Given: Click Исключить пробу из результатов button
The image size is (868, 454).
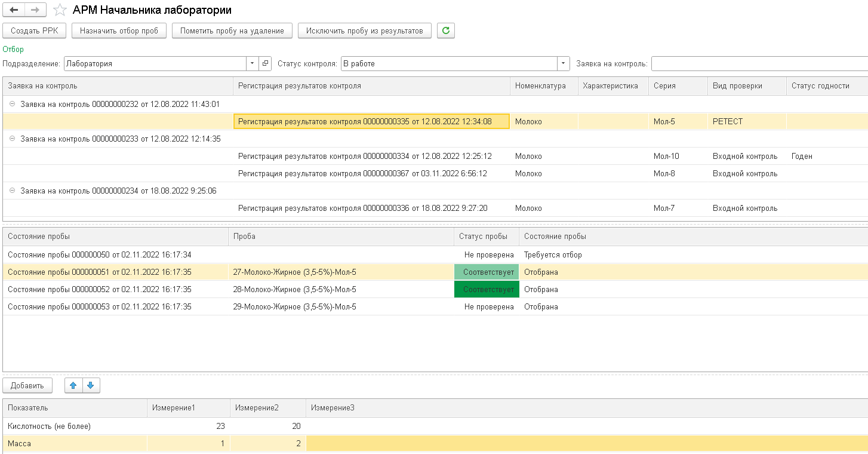Looking at the screenshot, I should coord(364,31).
